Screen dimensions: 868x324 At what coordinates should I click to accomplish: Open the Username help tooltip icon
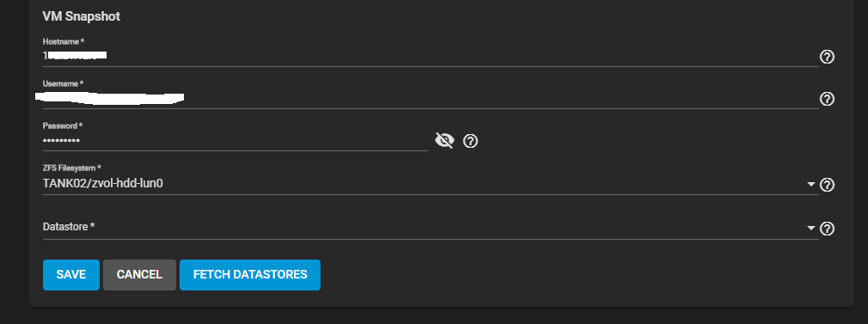827,99
